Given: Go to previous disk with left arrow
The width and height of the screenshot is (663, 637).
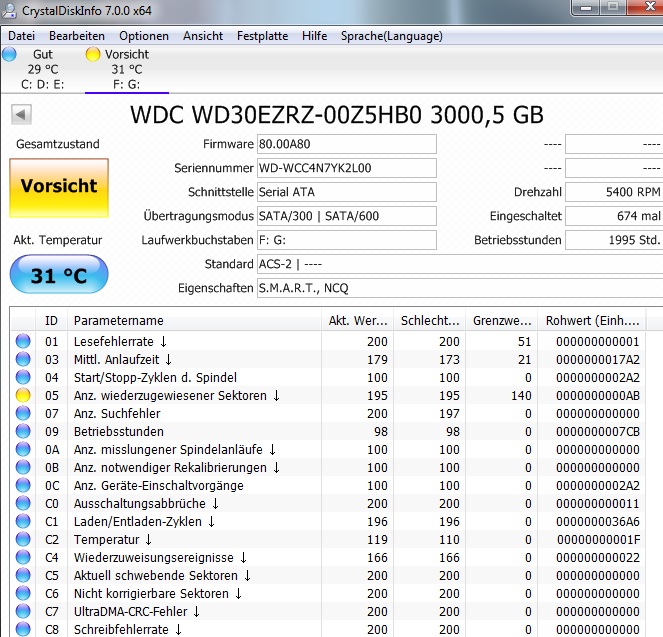Looking at the screenshot, I should tap(21, 115).
